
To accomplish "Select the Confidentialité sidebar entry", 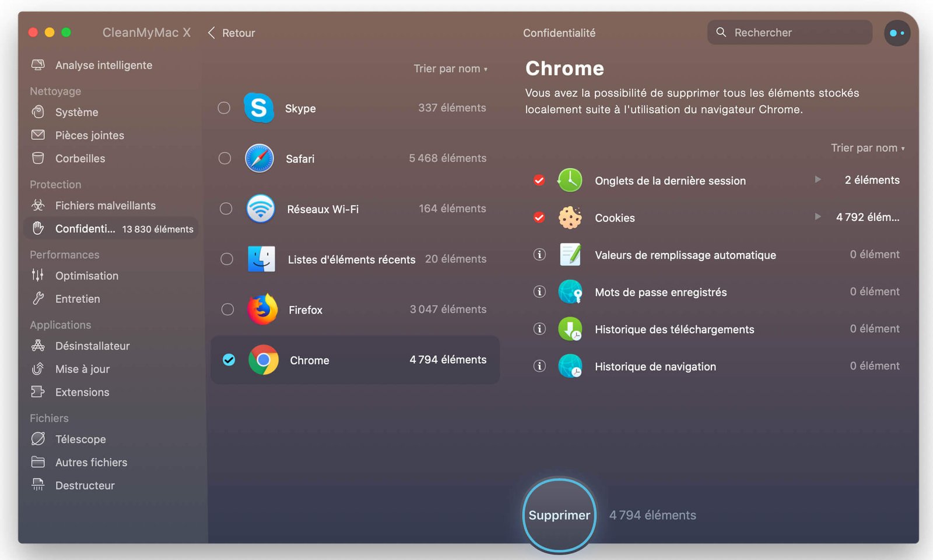I will pos(111,228).
